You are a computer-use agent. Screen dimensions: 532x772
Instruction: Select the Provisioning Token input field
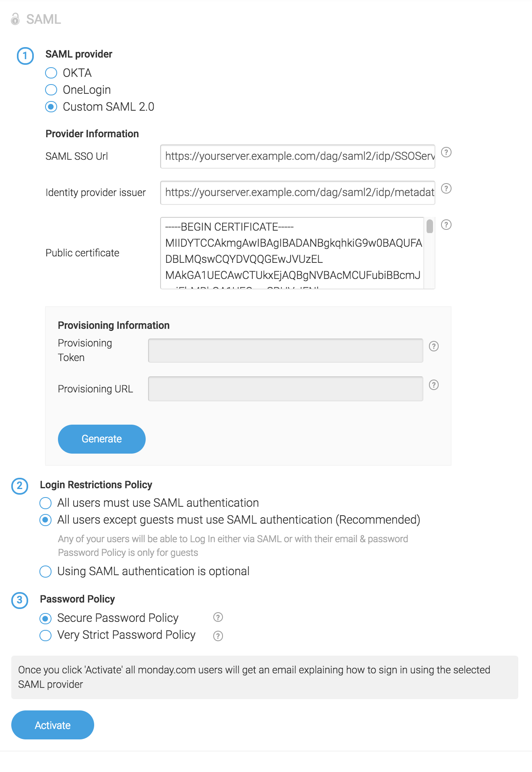click(285, 350)
